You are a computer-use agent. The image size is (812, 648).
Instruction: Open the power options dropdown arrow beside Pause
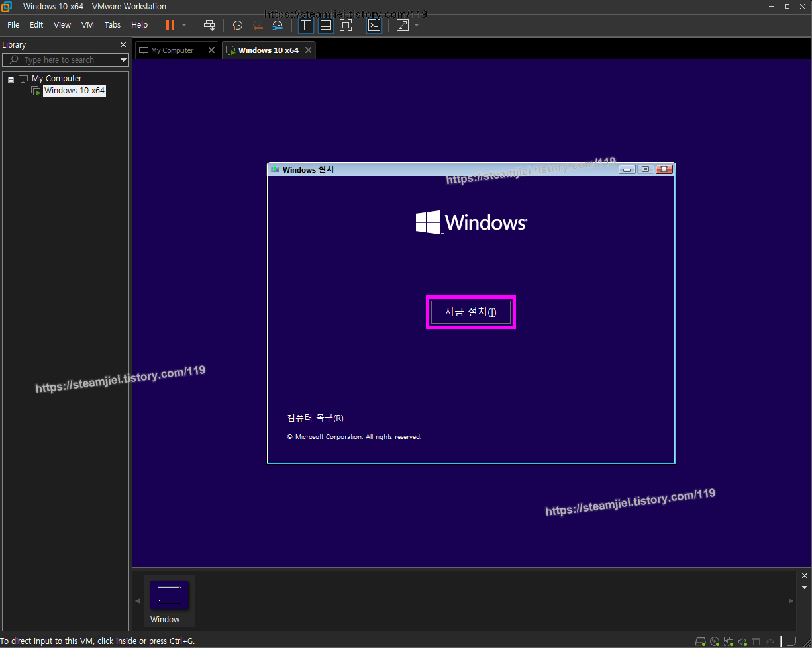[x=184, y=25]
